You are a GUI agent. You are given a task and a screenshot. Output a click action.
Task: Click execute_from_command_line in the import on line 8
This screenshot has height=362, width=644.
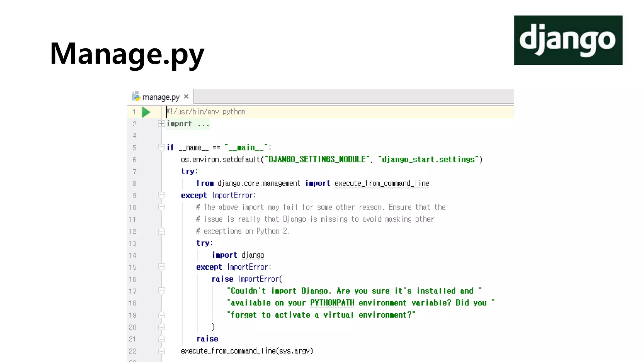point(382,184)
